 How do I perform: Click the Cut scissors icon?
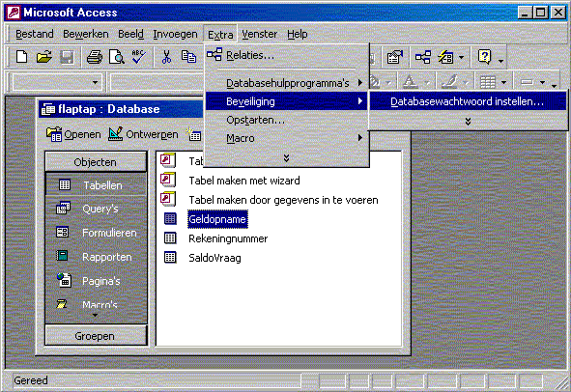[x=166, y=57]
